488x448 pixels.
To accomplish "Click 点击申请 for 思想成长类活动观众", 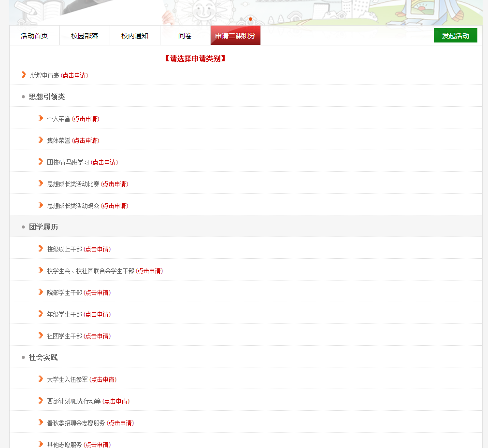I will [115, 206].
